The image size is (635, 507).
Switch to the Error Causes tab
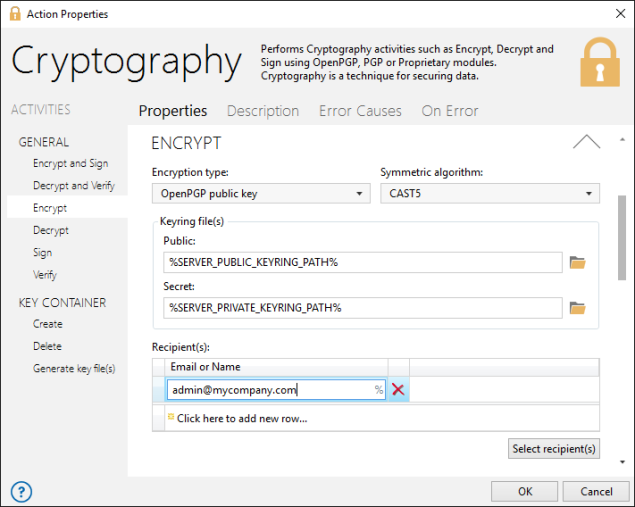360,111
